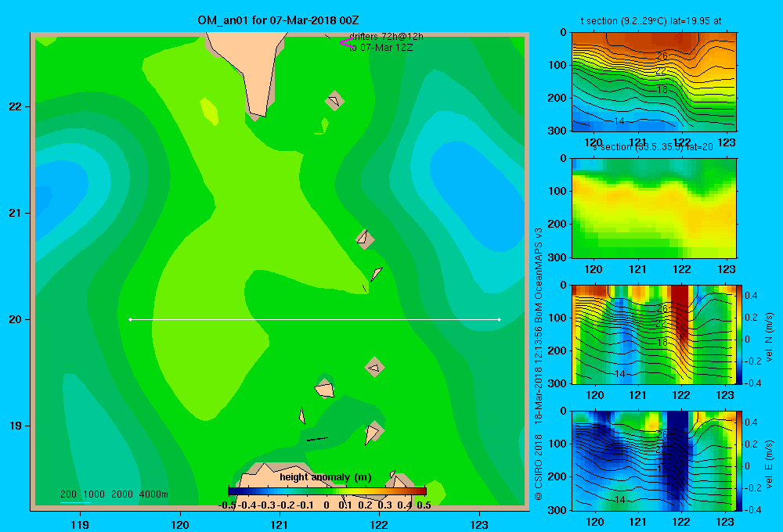The height and width of the screenshot is (532, 783).
Task: Click the 'vel. E (m/s)' axis label
Action: pyautogui.click(x=770, y=464)
